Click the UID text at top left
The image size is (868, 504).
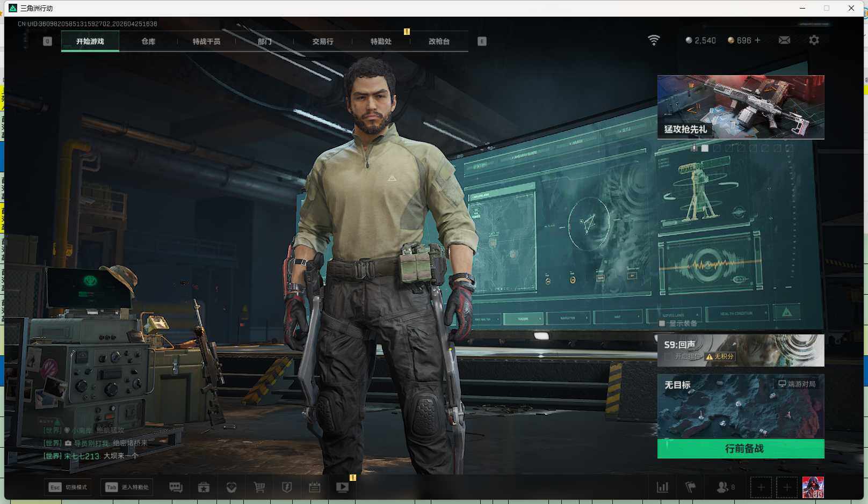pos(88,24)
